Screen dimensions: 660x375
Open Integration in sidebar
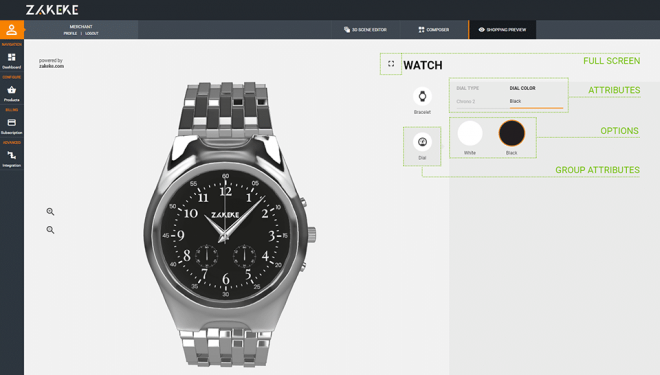pyautogui.click(x=12, y=159)
